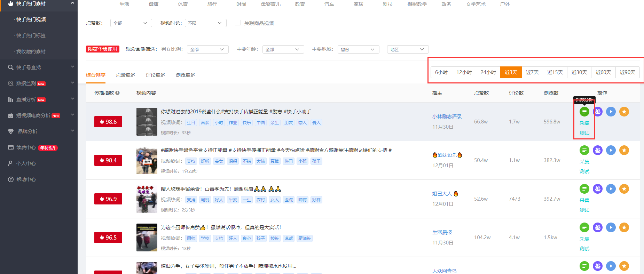The image size is (644, 274).
Task: Open the 男女比例 dropdown
Action: coord(207,49)
